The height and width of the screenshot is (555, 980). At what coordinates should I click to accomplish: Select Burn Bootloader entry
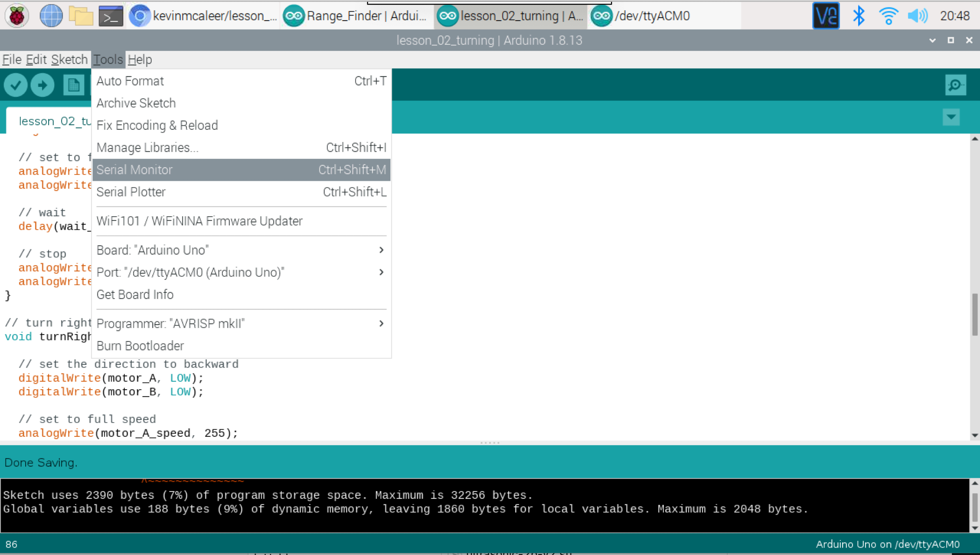click(x=241, y=346)
